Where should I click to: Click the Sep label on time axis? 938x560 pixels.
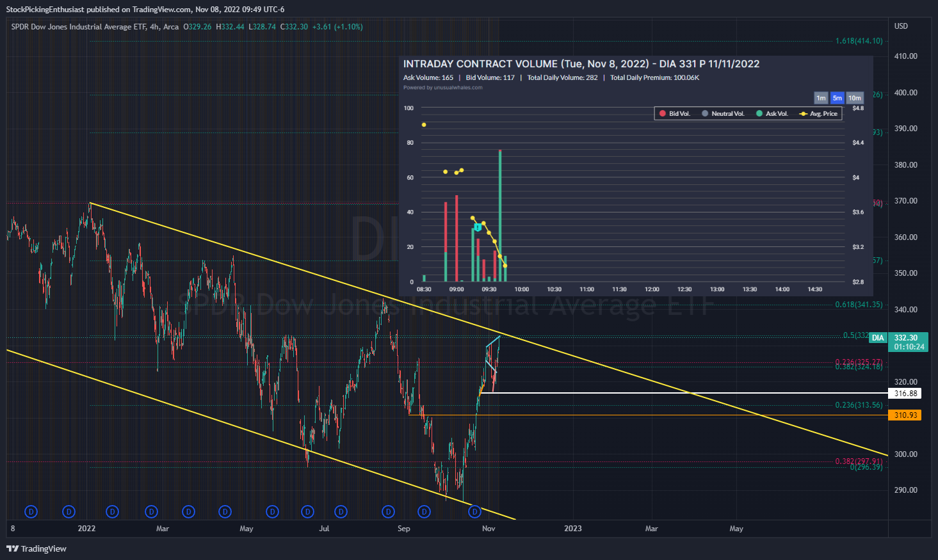click(x=404, y=529)
